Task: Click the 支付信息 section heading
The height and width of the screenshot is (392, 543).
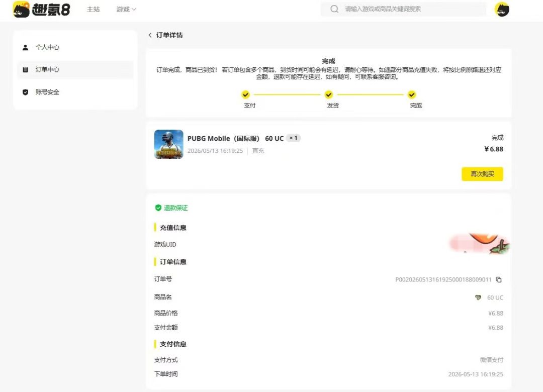Action: (x=173, y=344)
